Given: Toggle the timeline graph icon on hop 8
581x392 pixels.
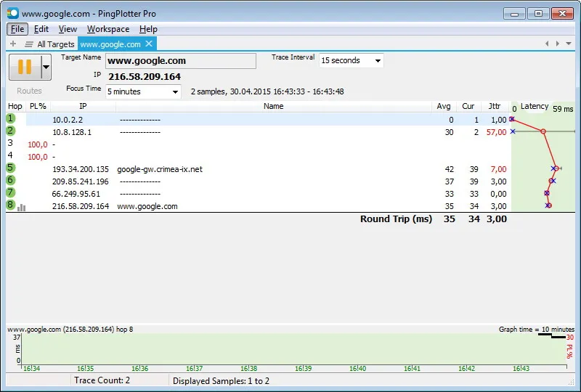Looking at the screenshot, I should pos(22,208).
